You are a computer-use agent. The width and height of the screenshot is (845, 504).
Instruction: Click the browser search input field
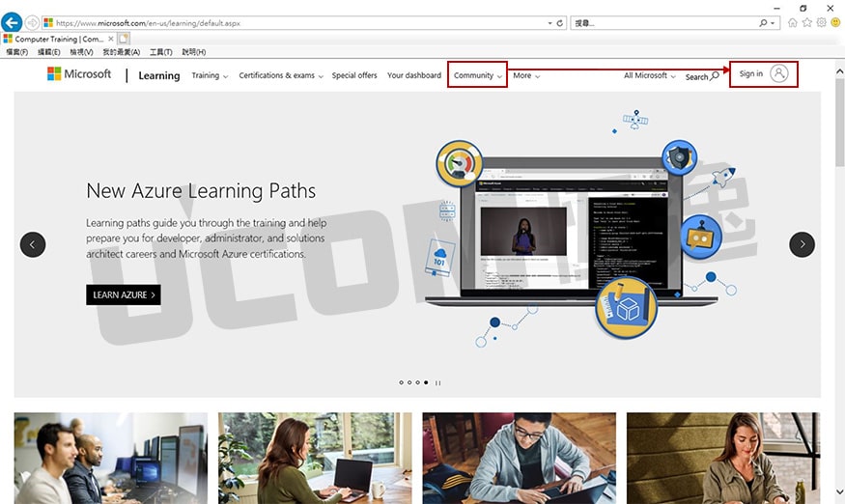664,23
